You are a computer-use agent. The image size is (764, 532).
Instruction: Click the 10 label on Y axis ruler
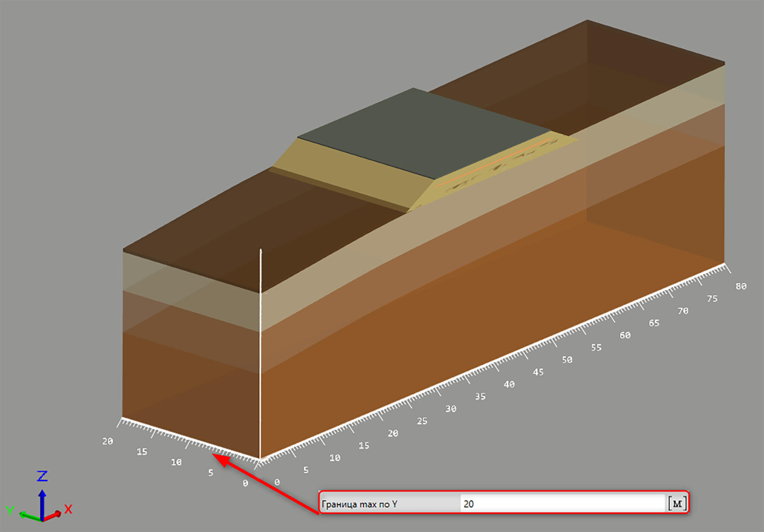pyautogui.click(x=176, y=462)
